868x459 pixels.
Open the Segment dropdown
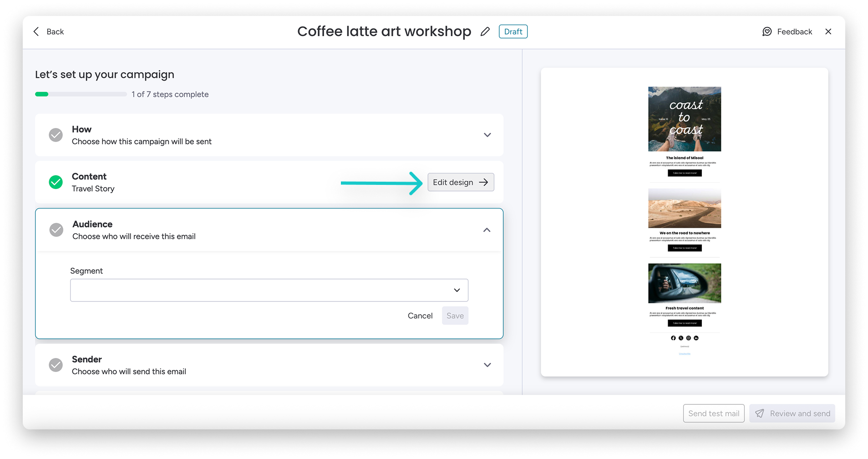269,290
